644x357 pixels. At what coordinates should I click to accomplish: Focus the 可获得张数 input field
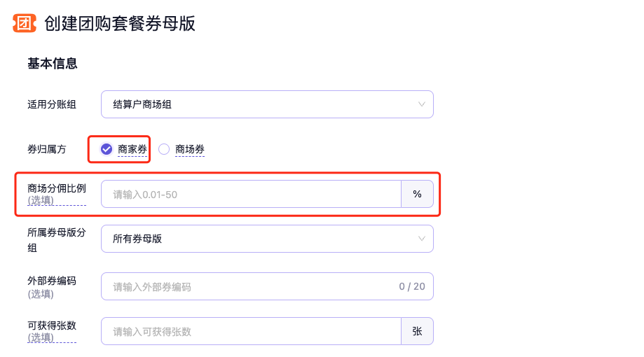[x=251, y=331]
